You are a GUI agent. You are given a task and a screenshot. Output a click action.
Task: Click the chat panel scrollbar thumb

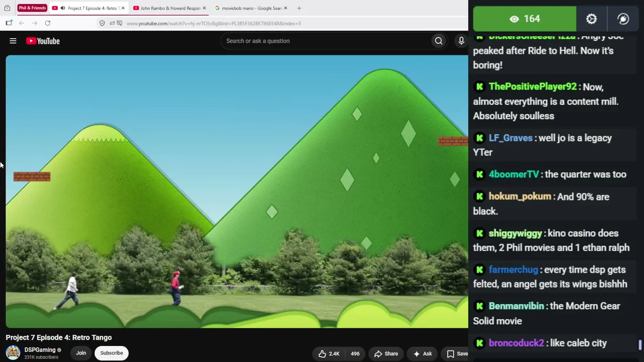pos(640,345)
